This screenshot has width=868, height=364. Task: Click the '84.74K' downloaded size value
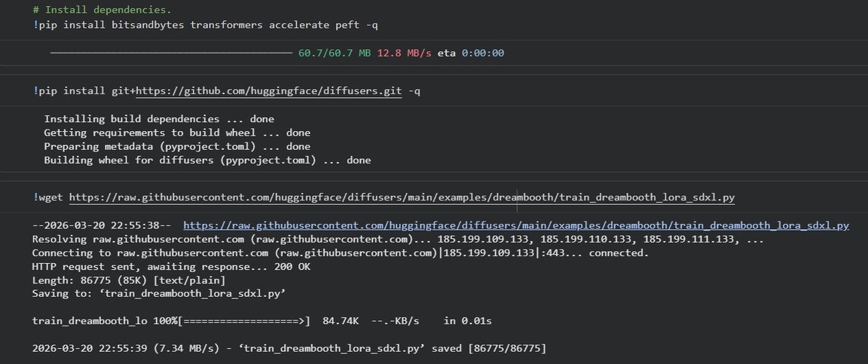pos(341,321)
